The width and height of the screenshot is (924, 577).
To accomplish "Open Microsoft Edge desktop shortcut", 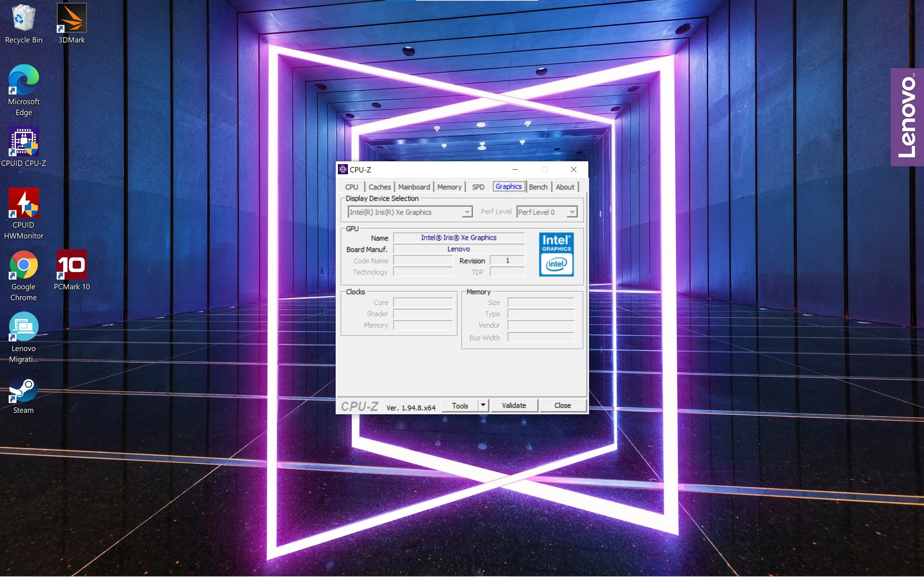I will 24,91.
